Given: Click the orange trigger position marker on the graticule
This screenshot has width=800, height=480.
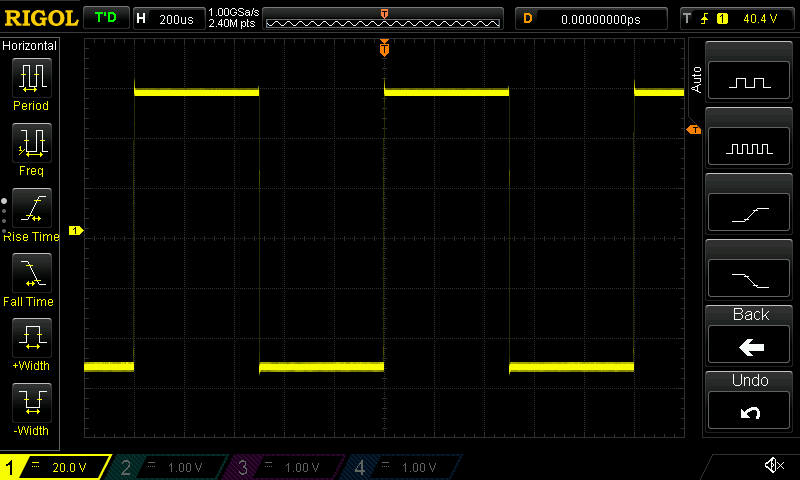Looking at the screenshot, I should pos(384,48).
